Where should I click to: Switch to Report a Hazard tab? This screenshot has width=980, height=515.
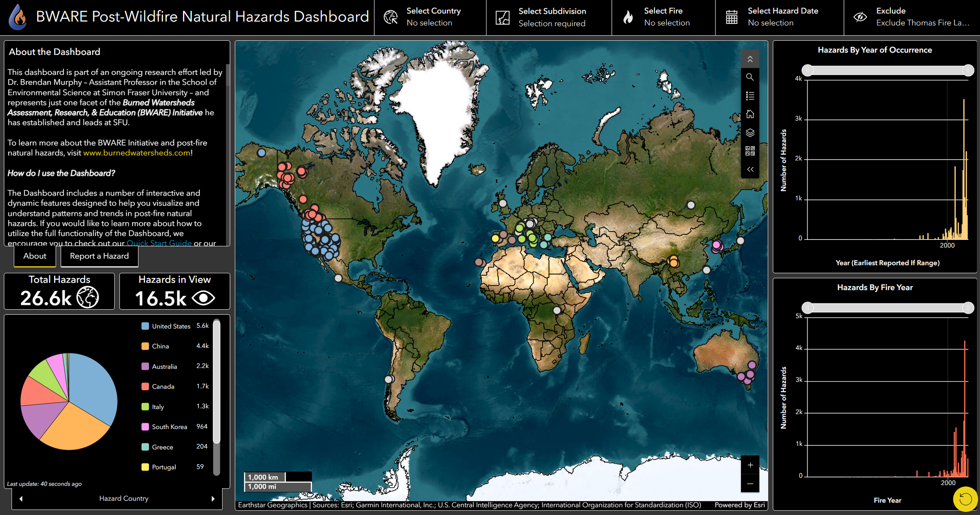(99, 256)
